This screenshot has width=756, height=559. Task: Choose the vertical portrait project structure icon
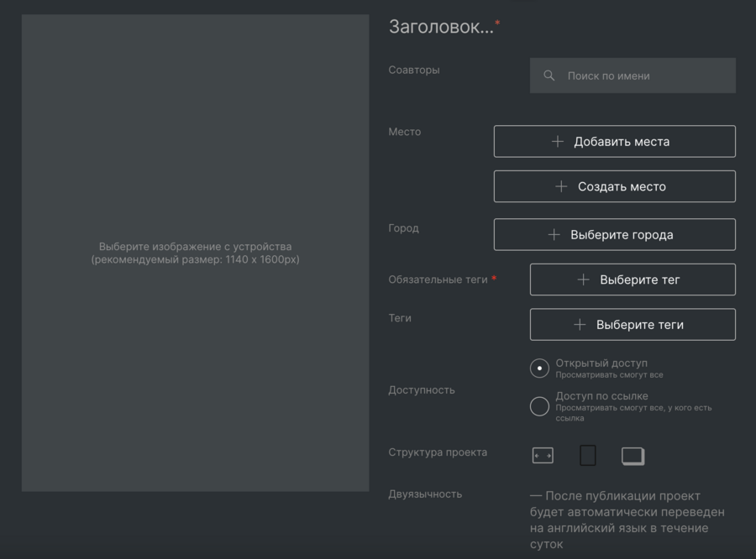pyautogui.click(x=588, y=456)
